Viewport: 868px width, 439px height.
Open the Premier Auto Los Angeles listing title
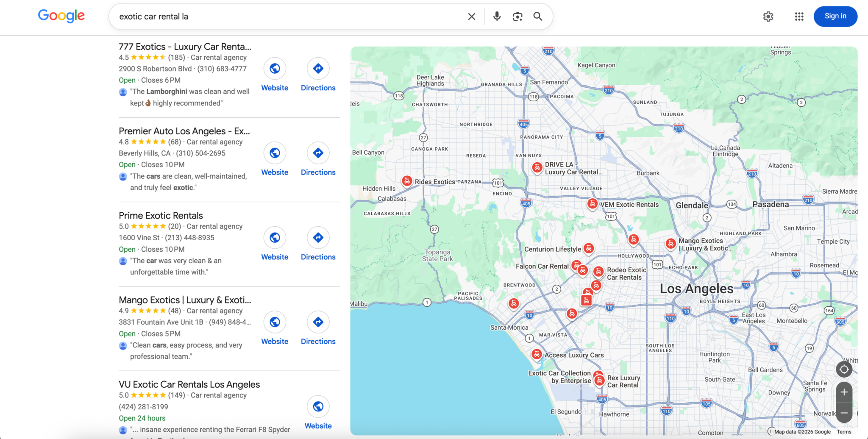point(184,131)
